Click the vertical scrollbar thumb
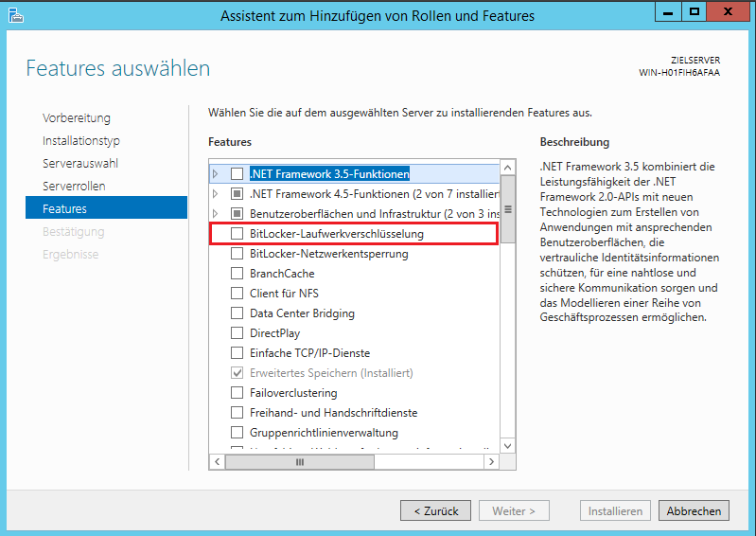Viewport: 756px width, 536px height. click(x=508, y=209)
